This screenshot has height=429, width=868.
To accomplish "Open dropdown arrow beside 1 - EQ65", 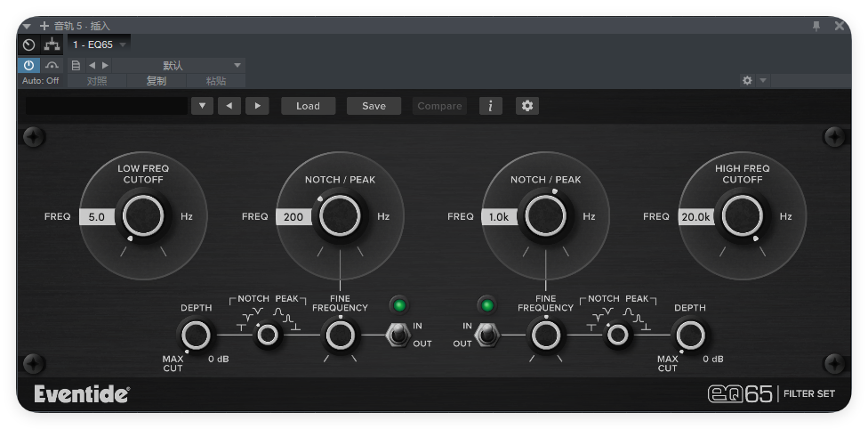I will tap(123, 45).
